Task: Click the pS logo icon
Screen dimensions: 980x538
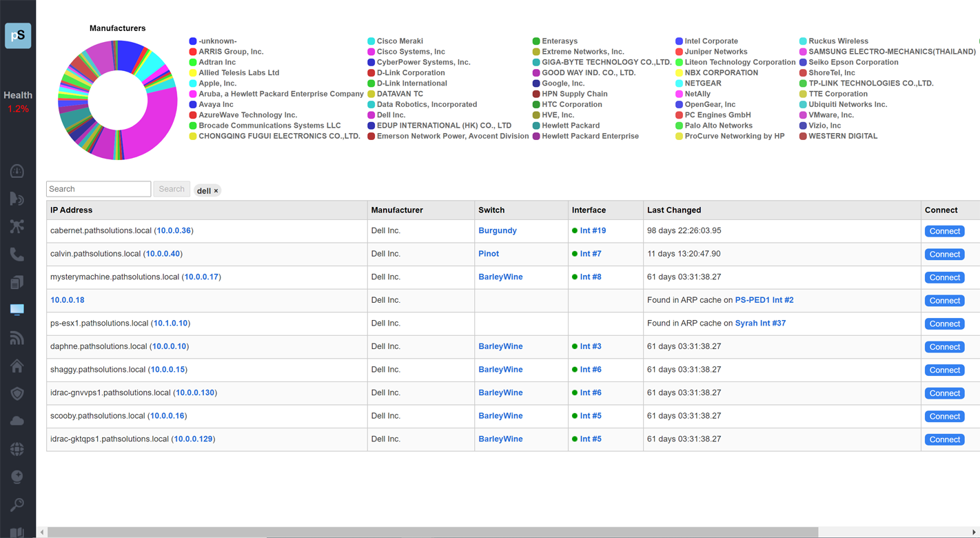Action: (18, 36)
